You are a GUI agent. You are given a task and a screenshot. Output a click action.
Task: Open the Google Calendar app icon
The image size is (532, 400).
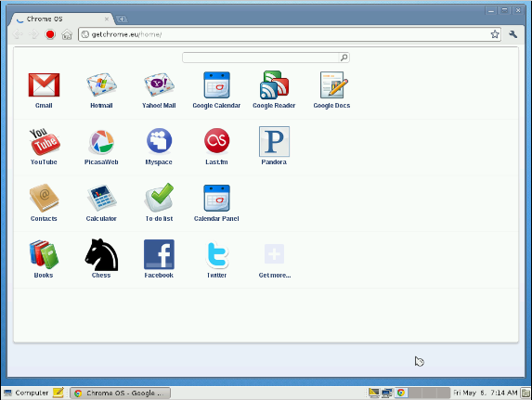pyautogui.click(x=216, y=84)
